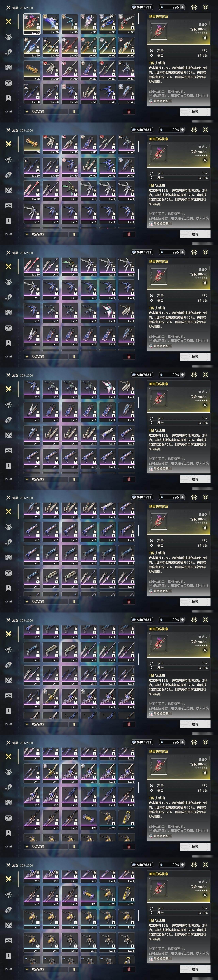Open the crossed-swords weapons category in top screen

click(8, 22)
